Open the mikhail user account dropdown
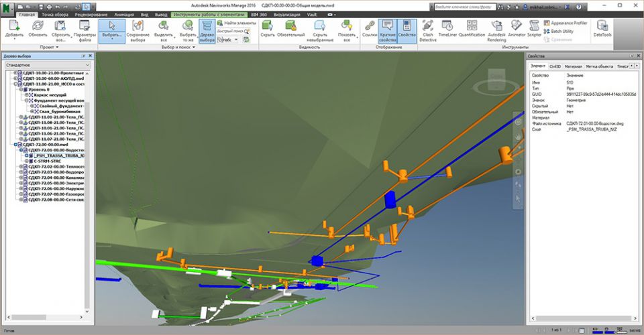Screen dimensions: 644x335 coord(546,7)
